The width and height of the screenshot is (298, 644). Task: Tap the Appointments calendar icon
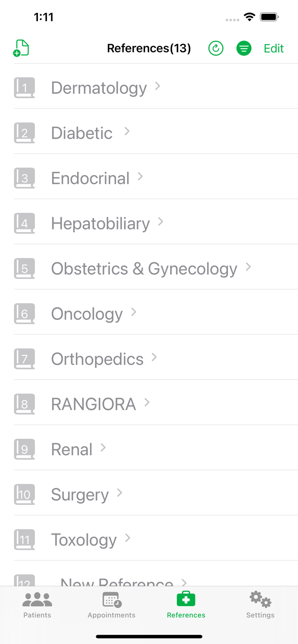click(111, 598)
